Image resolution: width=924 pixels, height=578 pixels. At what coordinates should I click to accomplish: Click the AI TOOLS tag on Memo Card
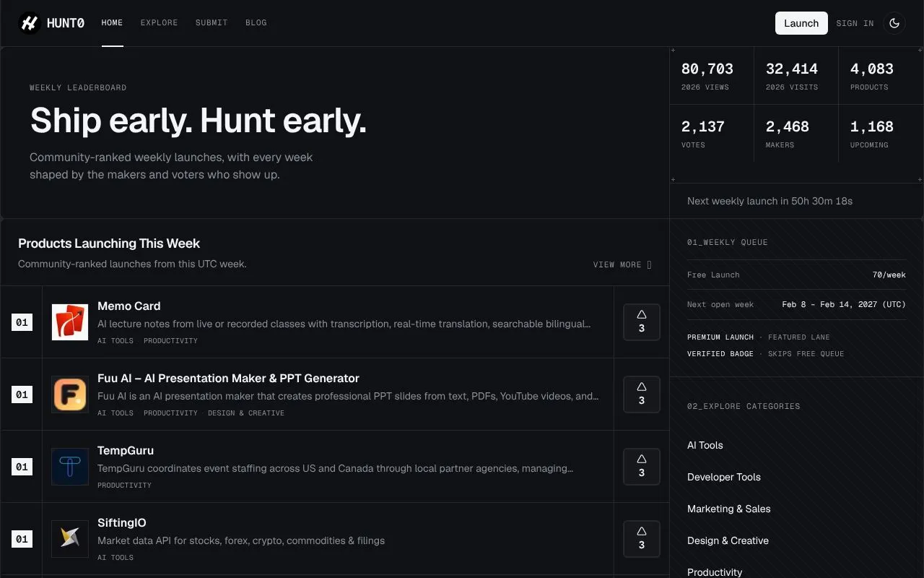point(115,340)
